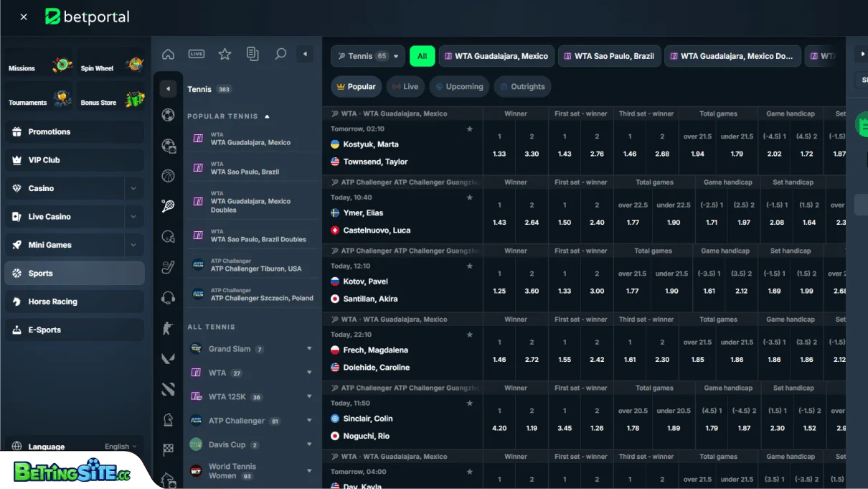Select the checkered racing flag icon
Image resolution: width=868 pixels, height=489 pixels.
[x=168, y=450]
